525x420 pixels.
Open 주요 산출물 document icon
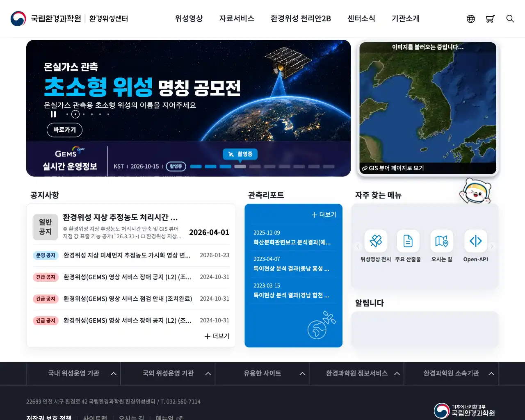coord(408,241)
